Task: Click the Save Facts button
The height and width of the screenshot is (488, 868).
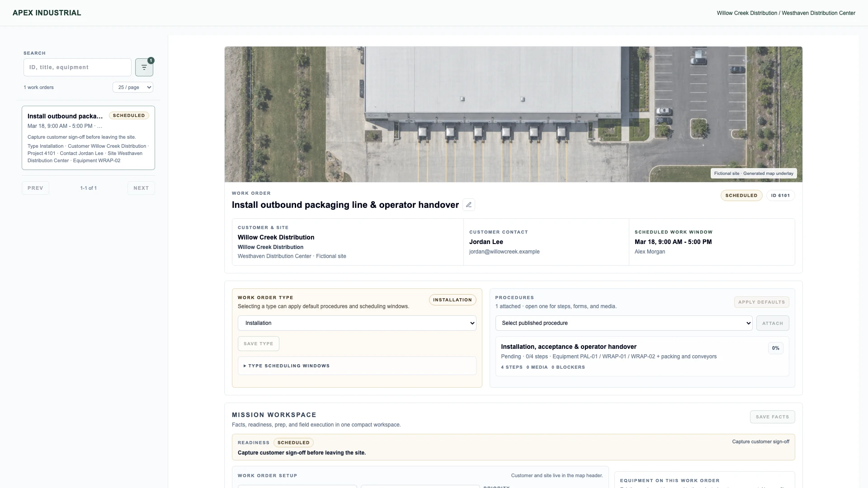Action: 772,417
